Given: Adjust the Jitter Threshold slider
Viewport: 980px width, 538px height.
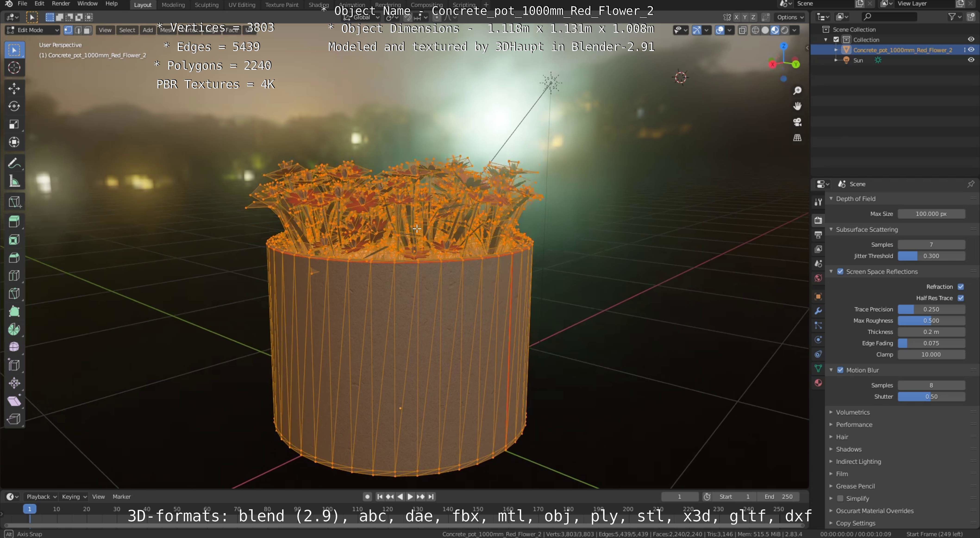Looking at the screenshot, I should tap(931, 256).
